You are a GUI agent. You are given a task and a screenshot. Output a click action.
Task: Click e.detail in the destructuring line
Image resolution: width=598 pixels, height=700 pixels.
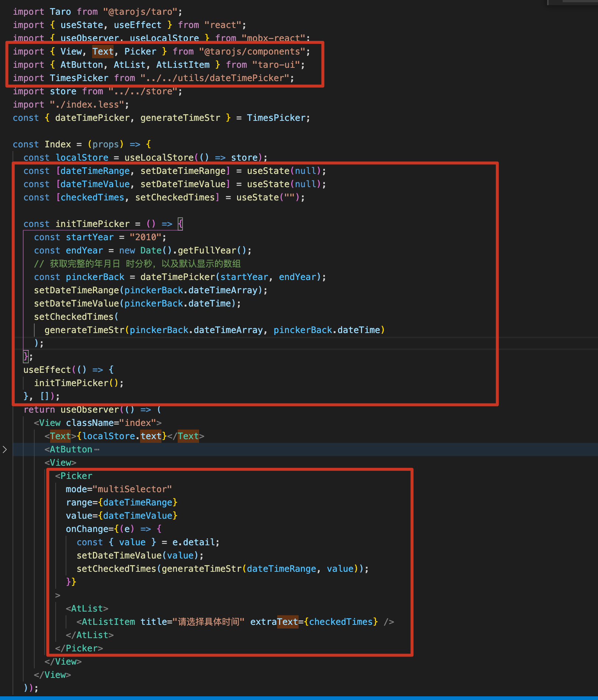(x=193, y=542)
